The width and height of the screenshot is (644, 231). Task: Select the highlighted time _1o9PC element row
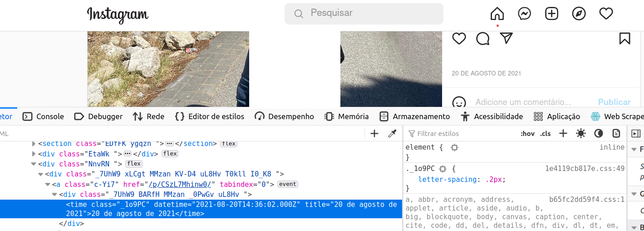(x=201, y=209)
